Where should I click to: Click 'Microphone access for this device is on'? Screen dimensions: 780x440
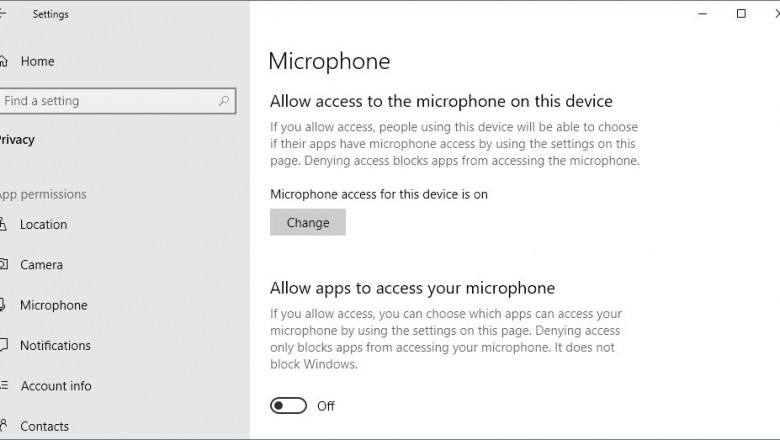tap(379, 194)
